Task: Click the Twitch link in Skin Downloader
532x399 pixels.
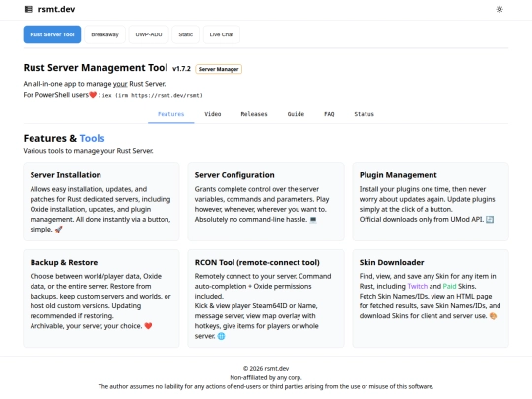Action: click(x=418, y=286)
